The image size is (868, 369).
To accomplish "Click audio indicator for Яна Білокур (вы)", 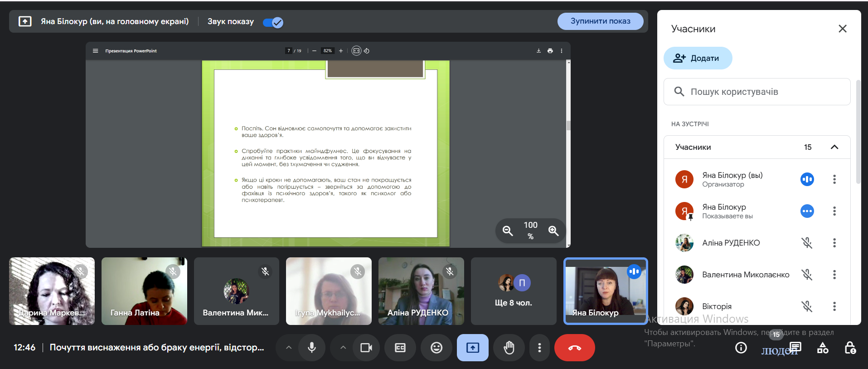I will coord(807,179).
